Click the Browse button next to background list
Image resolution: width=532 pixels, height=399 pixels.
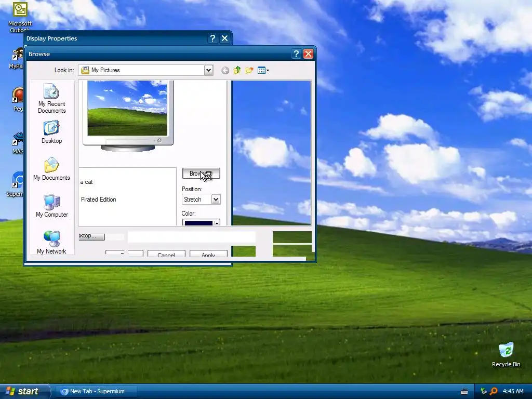point(201,174)
